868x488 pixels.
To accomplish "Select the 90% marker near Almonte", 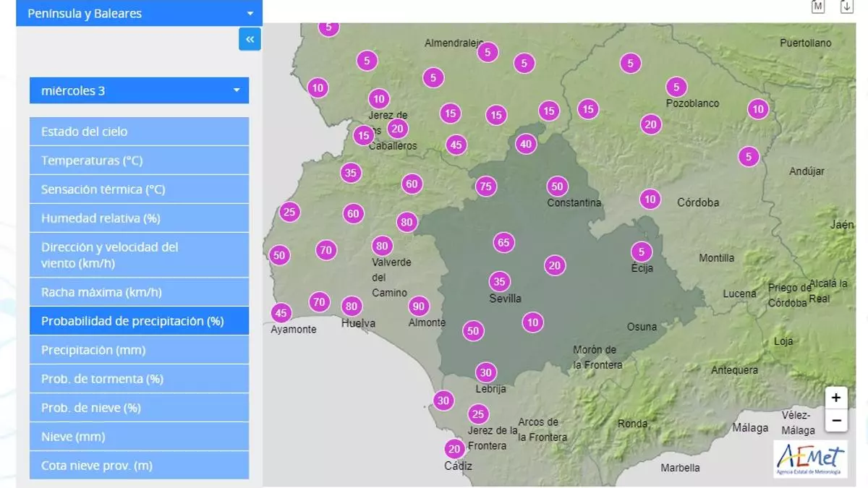I will pyautogui.click(x=418, y=306).
